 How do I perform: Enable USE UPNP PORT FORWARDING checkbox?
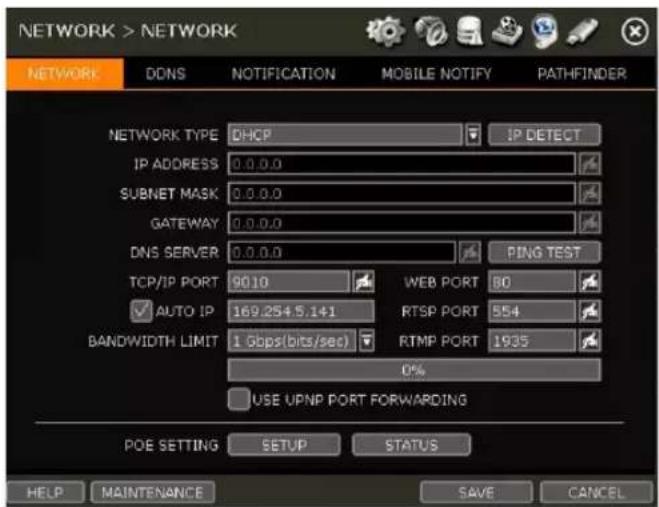click(239, 399)
